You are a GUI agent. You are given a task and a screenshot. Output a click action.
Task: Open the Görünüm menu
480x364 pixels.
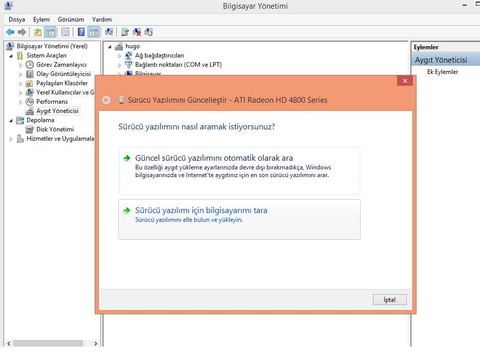click(71, 19)
